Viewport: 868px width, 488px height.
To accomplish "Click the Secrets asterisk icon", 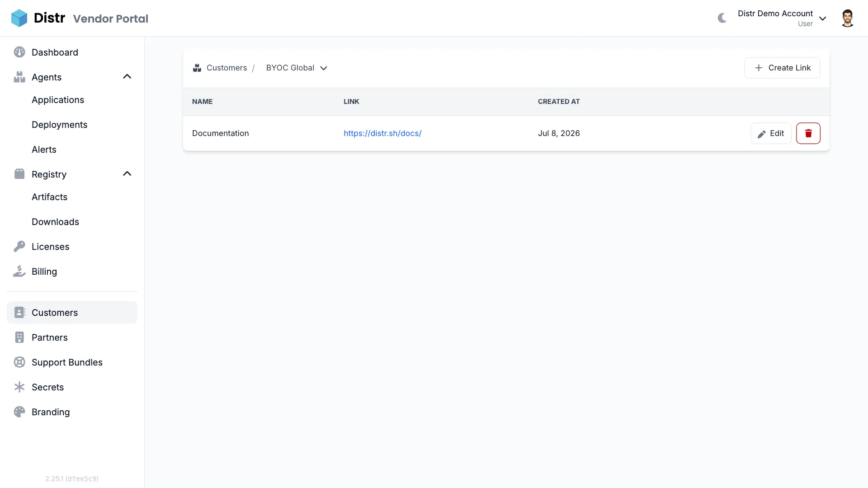I will [x=19, y=387].
